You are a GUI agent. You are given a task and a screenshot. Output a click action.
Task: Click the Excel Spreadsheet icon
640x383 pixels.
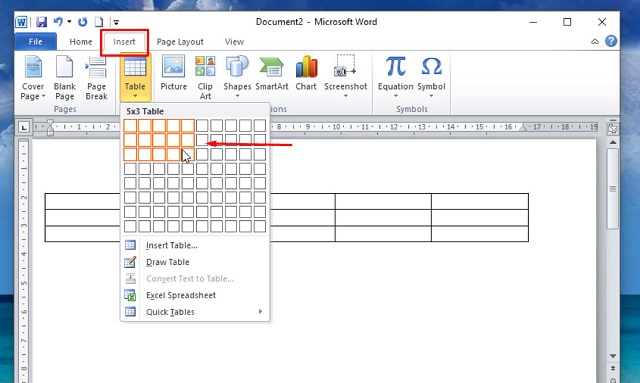130,295
